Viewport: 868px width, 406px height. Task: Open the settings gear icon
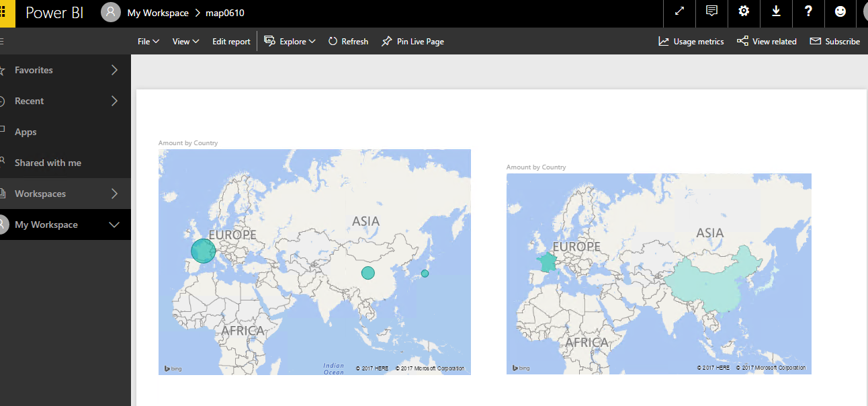(744, 11)
